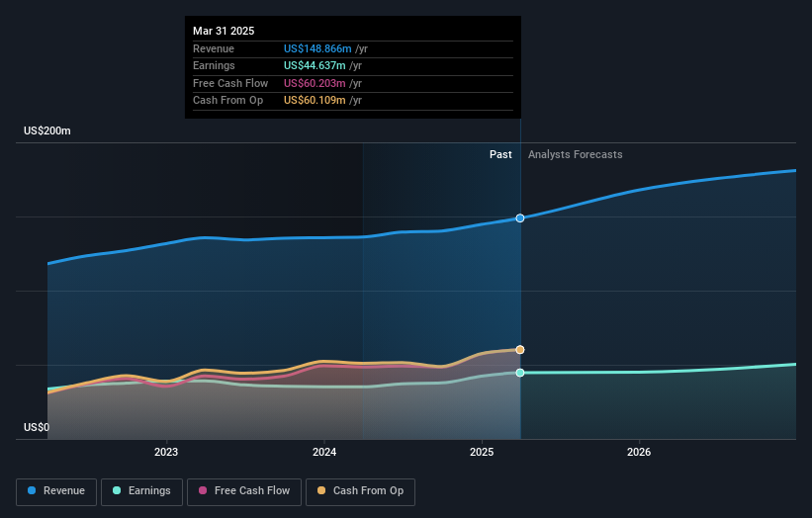Click the blue Revenue data point marker

pyautogui.click(x=520, y=218)
